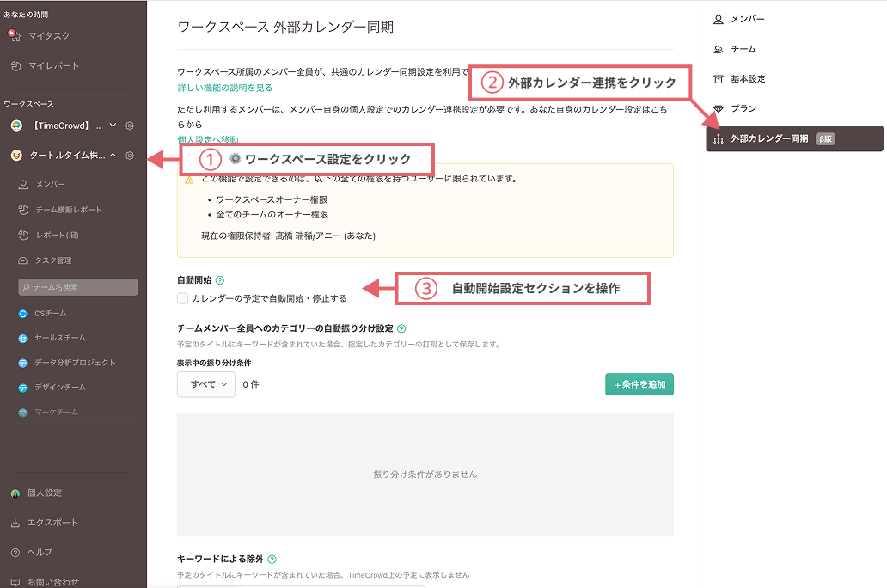Select メンバー in right settings menu
Viewport: 887px width, 588px height.
coord(746,19)
